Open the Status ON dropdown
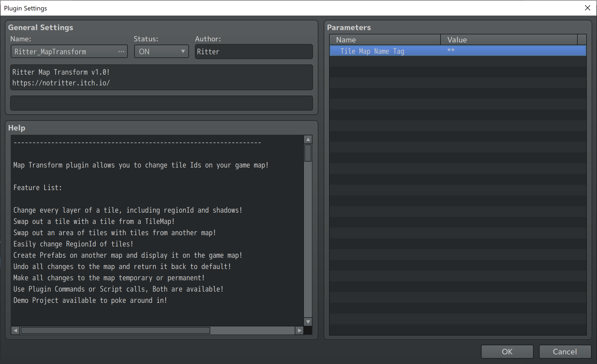The width and height of the screenshot is (597, 364). [x=162, y=52]
